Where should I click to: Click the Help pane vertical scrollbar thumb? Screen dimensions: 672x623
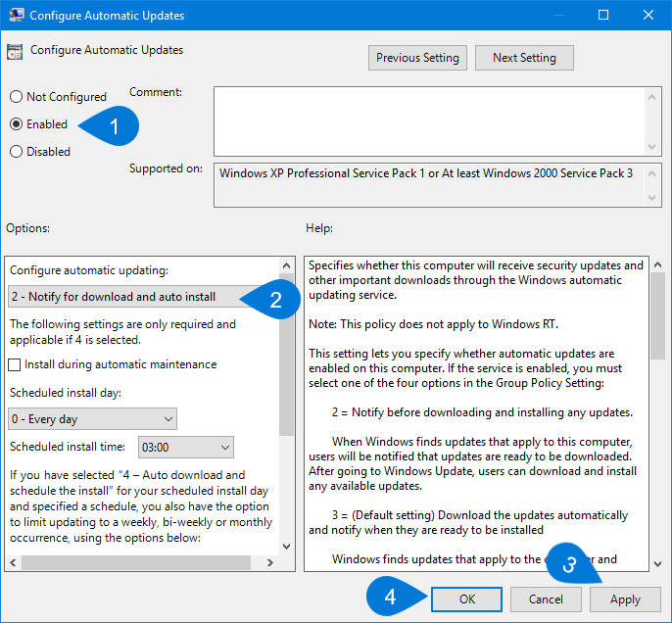tap(657, 316)
